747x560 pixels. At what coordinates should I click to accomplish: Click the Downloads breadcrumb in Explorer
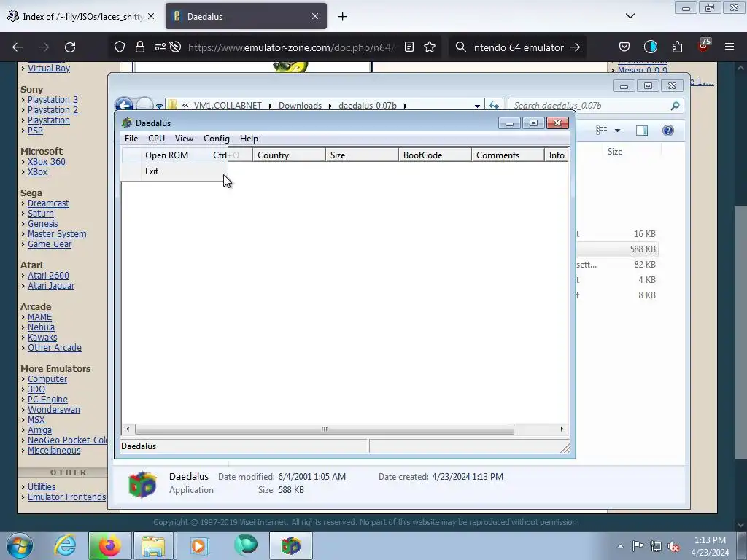pos(300,106)
